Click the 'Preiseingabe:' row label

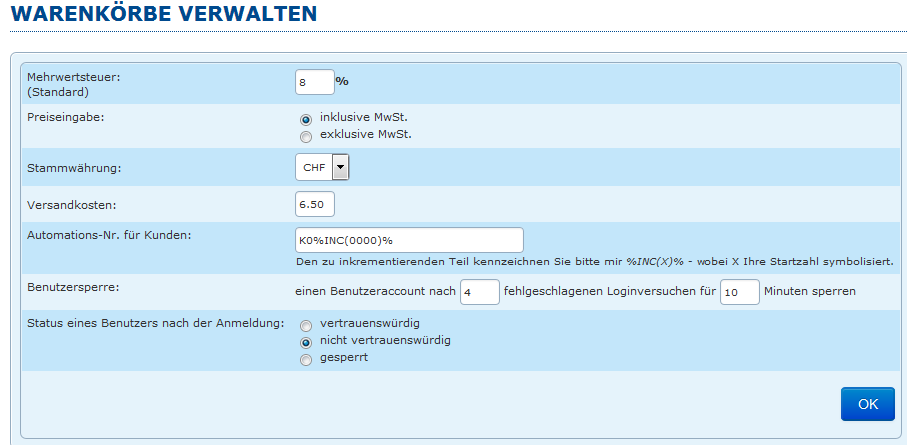(65, 117)
